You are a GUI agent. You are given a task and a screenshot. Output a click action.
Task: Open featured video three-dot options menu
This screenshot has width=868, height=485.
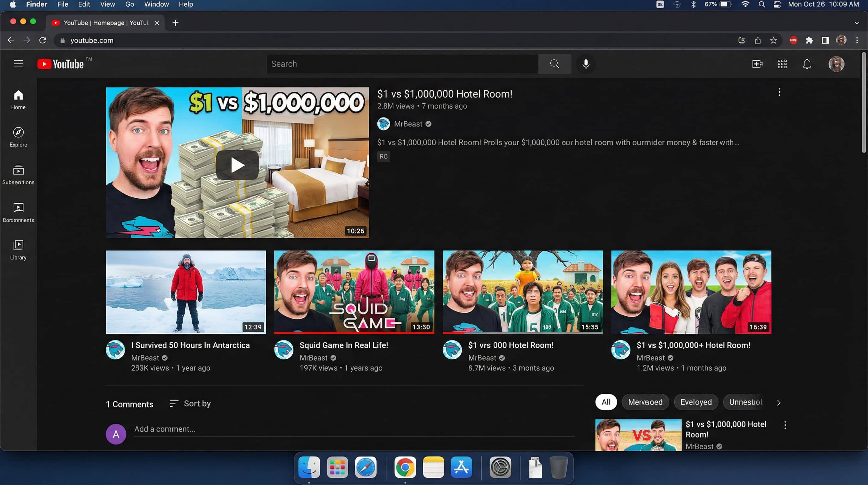pyautogui.click(x=779, y=92)
